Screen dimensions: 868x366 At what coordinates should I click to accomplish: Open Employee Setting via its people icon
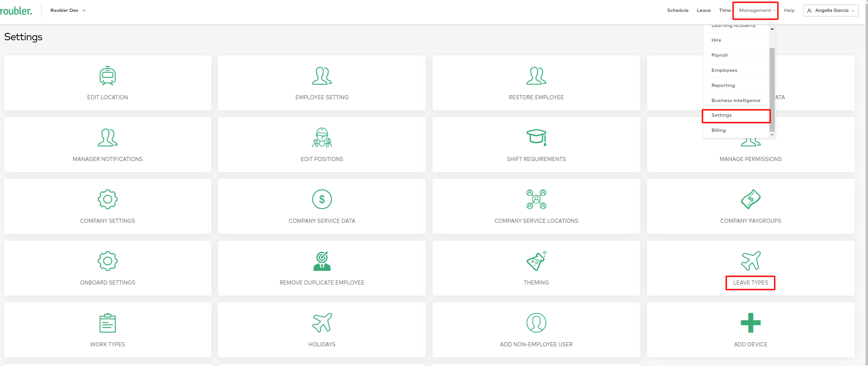tap(322, 76)
